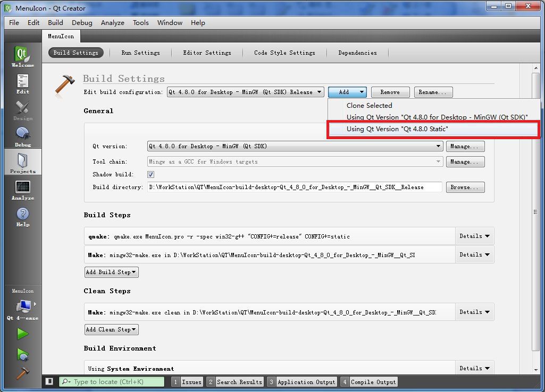
Task: Click the vertical scrollbar thumb
Action: 535,212
